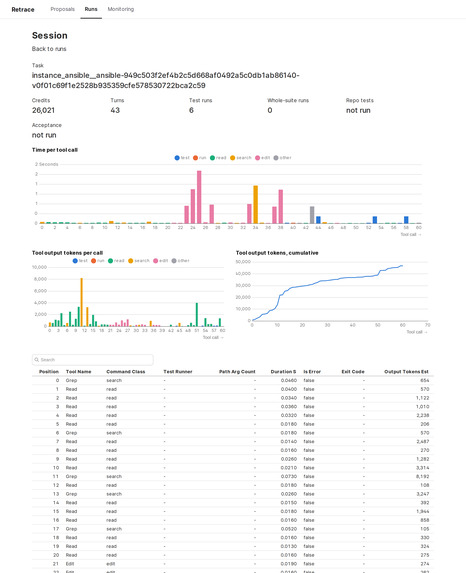Sort table by Output Tokens Est header
Image resolution: width=466 pixels, height=573 pixels.
click(x=406, y=372)
